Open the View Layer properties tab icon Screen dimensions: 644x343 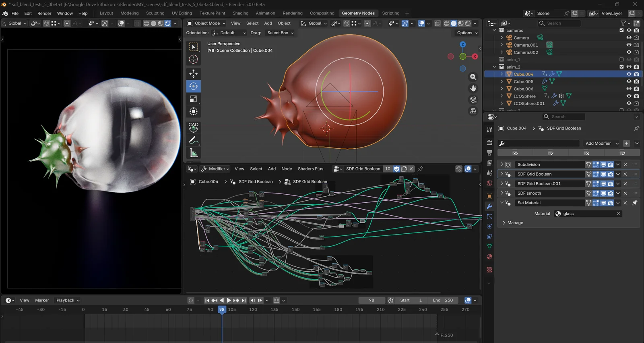489,163
